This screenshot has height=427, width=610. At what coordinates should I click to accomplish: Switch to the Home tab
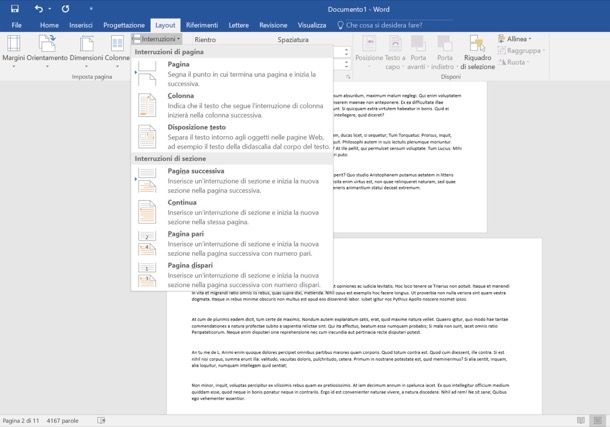click(49, 25)
